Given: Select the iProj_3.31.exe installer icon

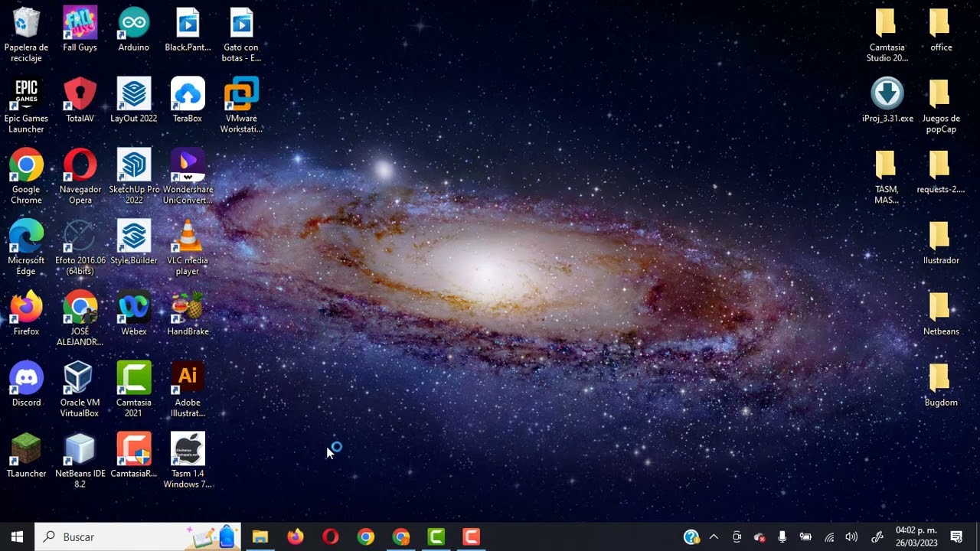Looking at the screenshot, I should coord(887,101).
